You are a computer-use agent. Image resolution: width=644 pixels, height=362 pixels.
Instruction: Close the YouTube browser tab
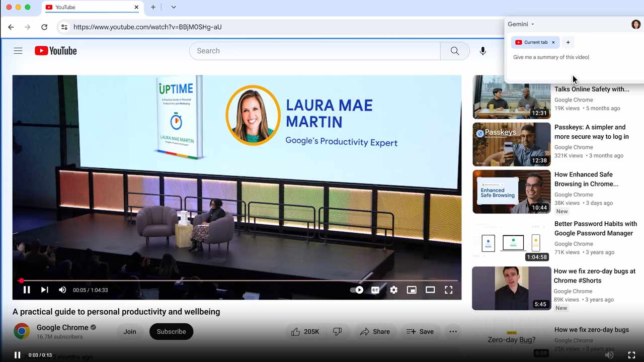[x=136, y=7]
